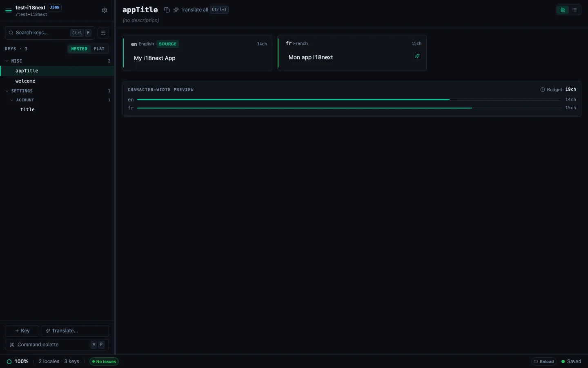Click AI translate icon in French card
Viewport: 588px width, 368px height.
pos(417,56)
